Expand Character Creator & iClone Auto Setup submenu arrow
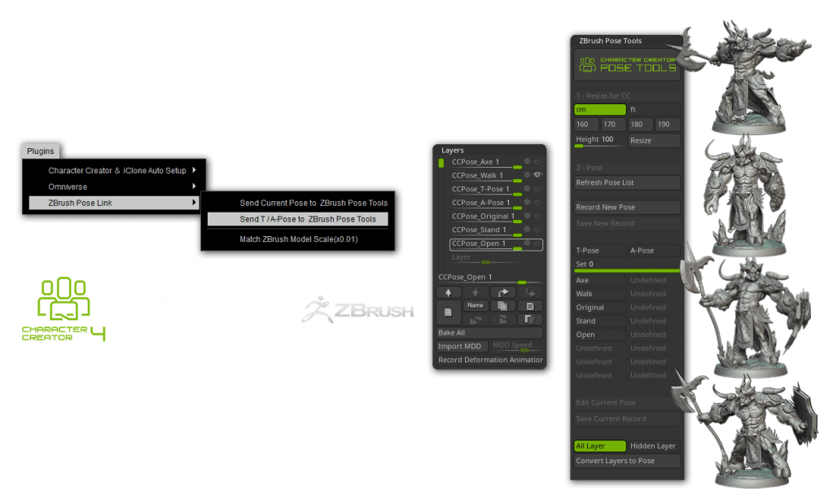Viewport: 833px width, 504px height. pos(195,170)
